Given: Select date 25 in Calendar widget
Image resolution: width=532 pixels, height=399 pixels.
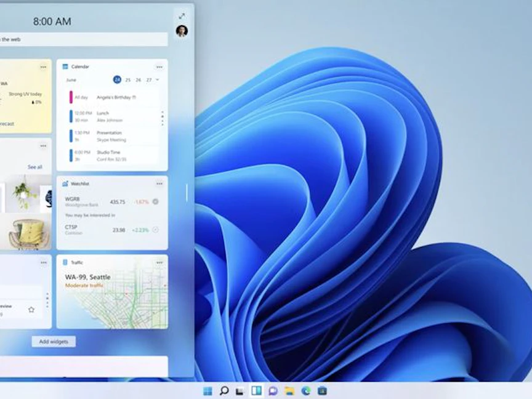Looking at the screenshot, I should 128,79.
